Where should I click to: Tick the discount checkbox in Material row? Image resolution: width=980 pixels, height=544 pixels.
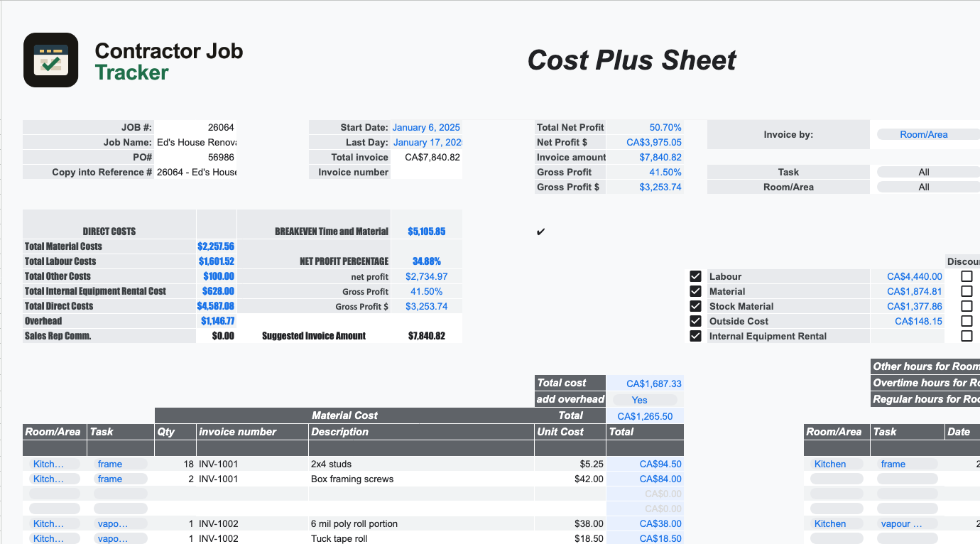coord(967,291)
